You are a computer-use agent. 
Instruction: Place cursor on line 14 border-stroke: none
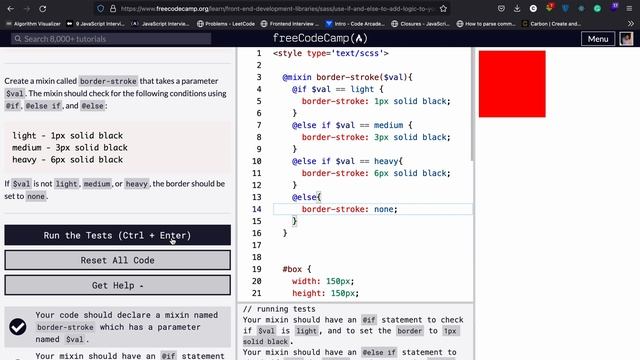349,209
